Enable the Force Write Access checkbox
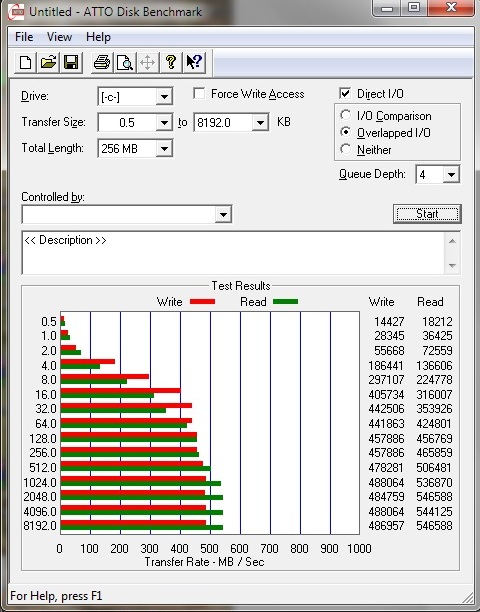Viewport: 480px width, 612px height. point(199,94)
